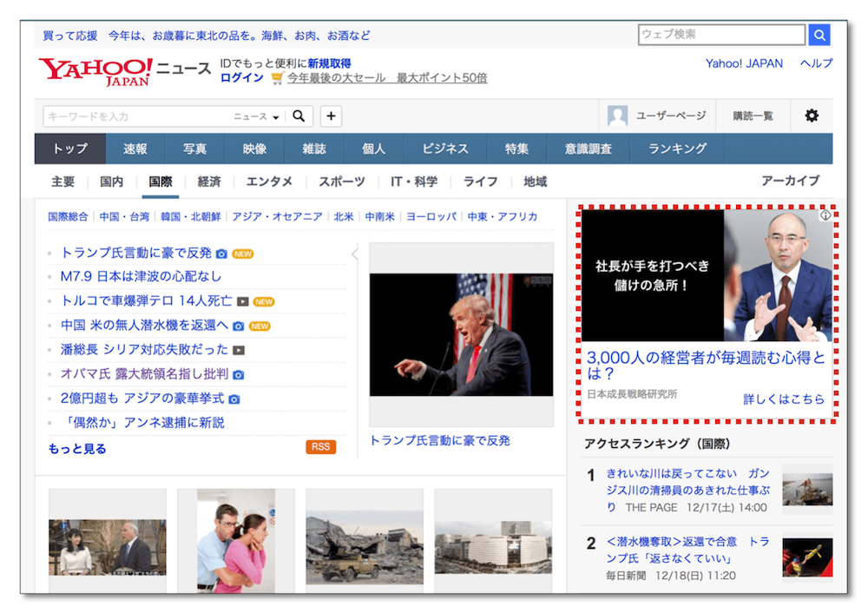
Task: Expand headlines with もっと見る
Action: pos(77,449)
